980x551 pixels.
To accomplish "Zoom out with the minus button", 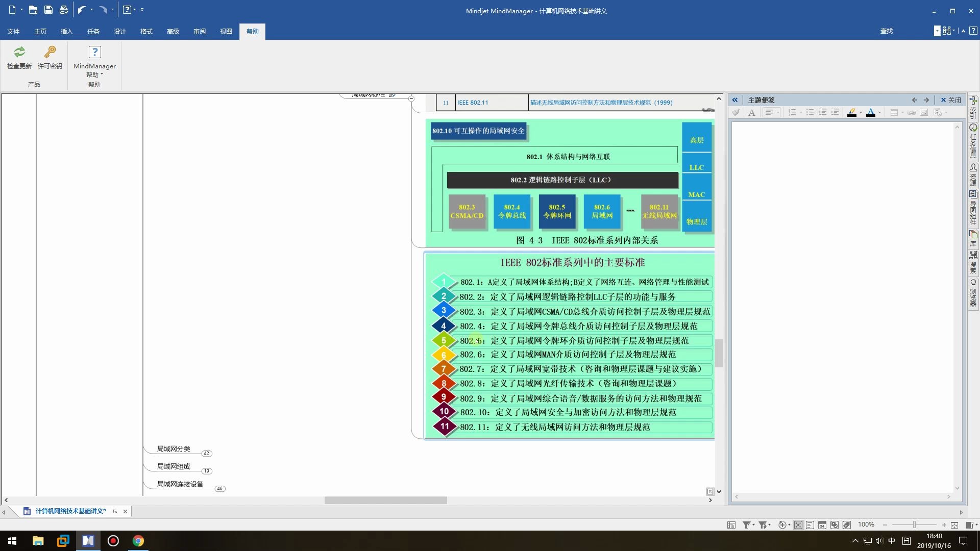I will click(x=885, y=525).
